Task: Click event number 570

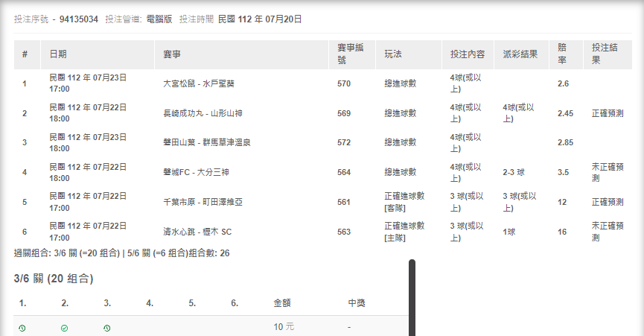Action: click(344, 83)
